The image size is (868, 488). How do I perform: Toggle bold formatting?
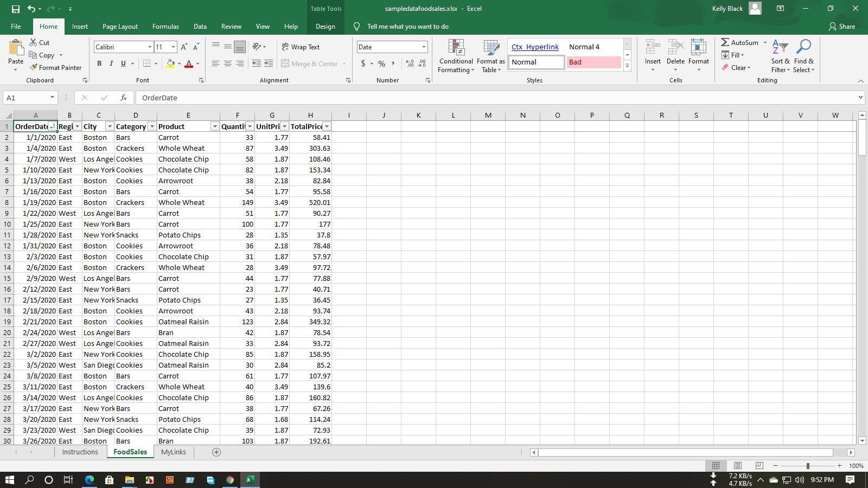[99, 63]
